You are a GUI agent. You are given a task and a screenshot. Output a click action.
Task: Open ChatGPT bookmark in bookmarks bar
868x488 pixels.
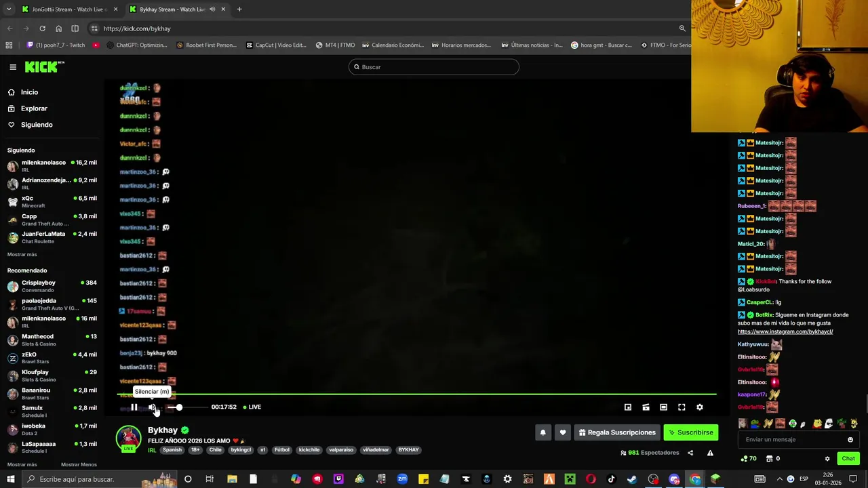(136, 45)
